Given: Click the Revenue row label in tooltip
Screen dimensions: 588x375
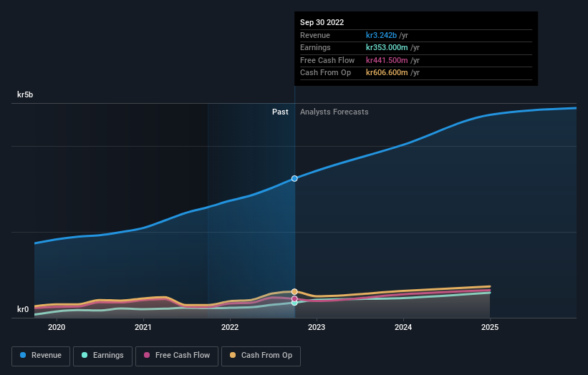Looking at the screenshot, I should point(315,35).
